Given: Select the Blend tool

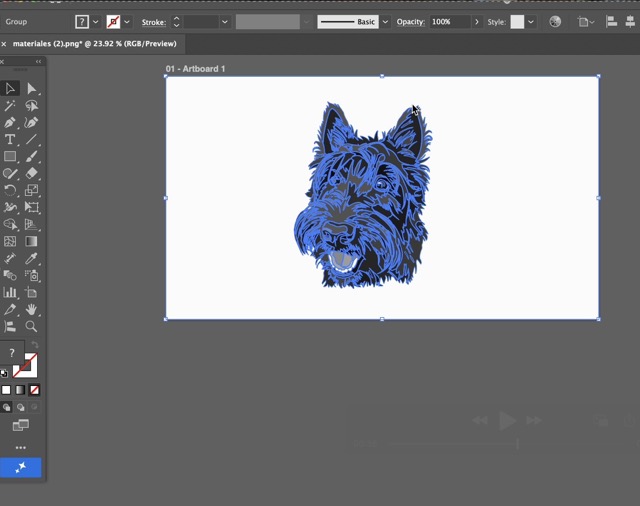Looking at the screenshot, I should 10,275.
